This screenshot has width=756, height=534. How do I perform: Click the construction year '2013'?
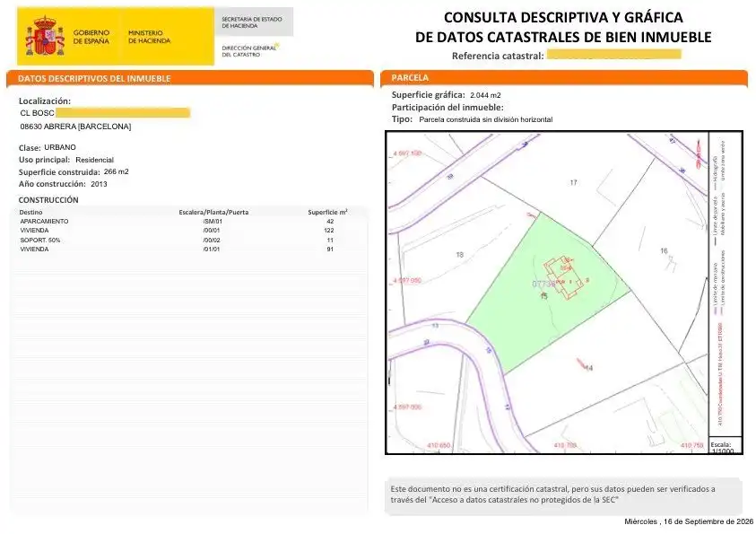coord(99,184)
